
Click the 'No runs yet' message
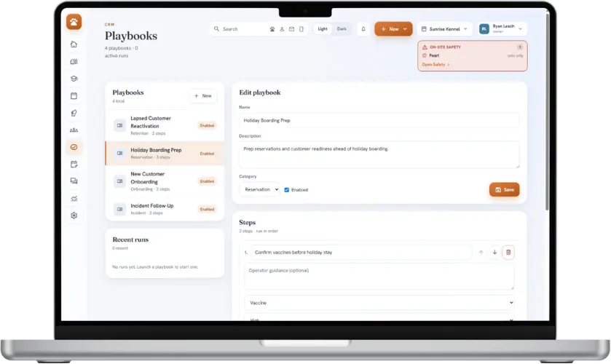(155, 267)
